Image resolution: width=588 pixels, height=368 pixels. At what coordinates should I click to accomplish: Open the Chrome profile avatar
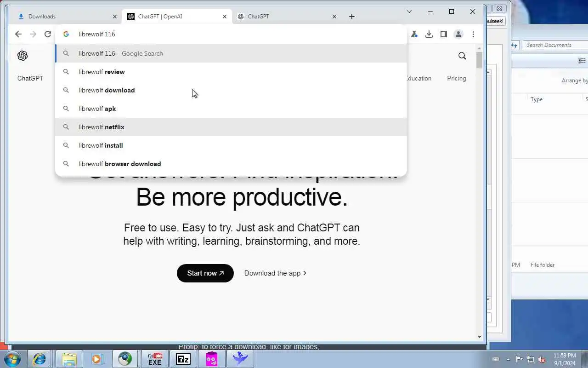[x=458, y=34]
